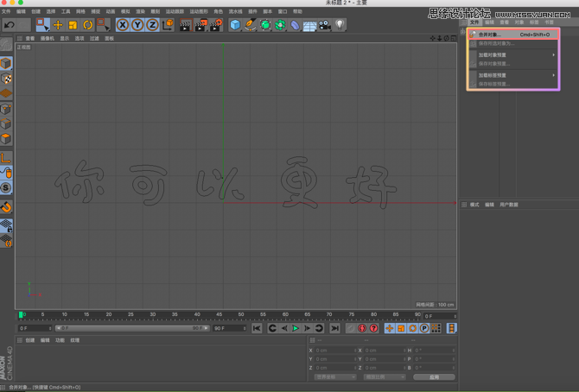The image size is (579, 392).
Task: Open the 运动图形 menu
Action: [x=199, y=11]
